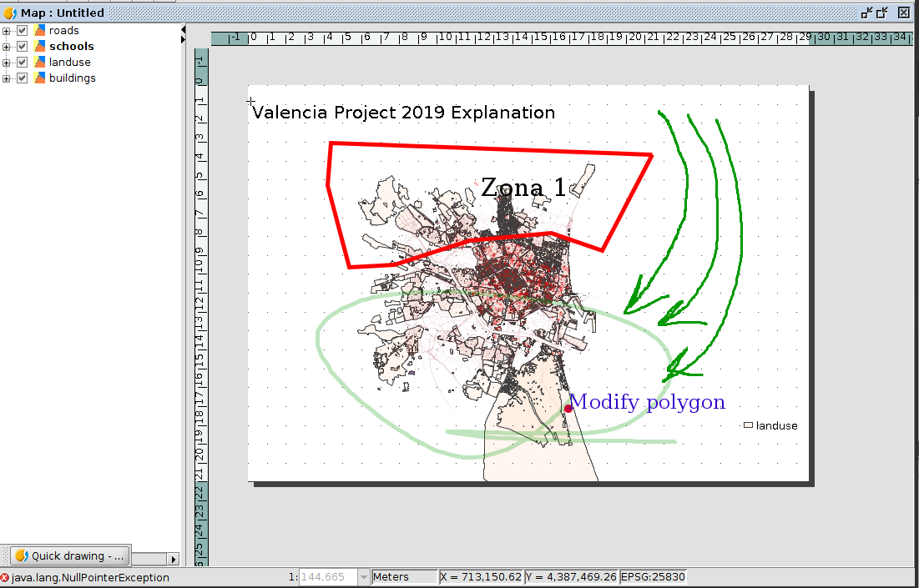
Task: Click the red error icon in status bar
Action: [x=5, y=577]
